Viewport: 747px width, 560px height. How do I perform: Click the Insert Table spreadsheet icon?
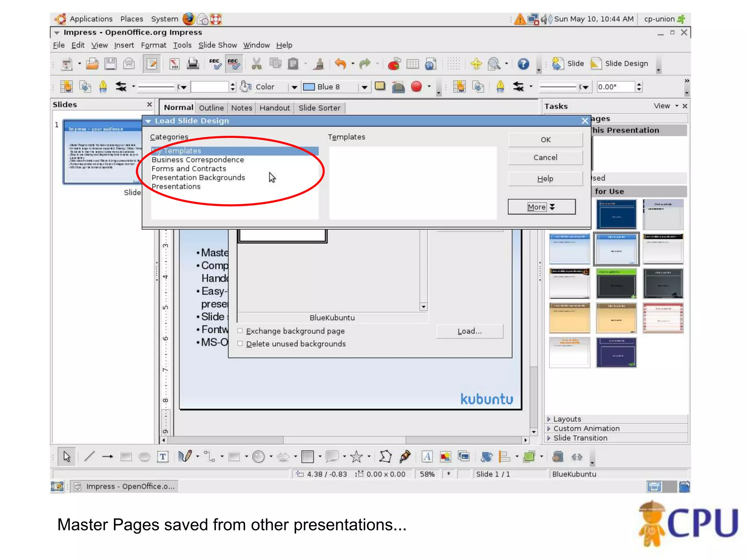pos(412,64)
